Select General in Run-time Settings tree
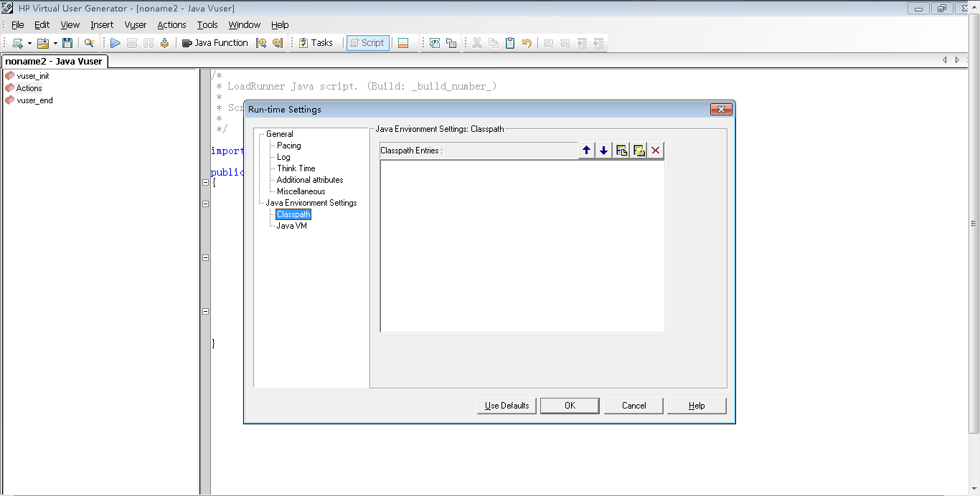980x496 pixels. pos(280,134)
